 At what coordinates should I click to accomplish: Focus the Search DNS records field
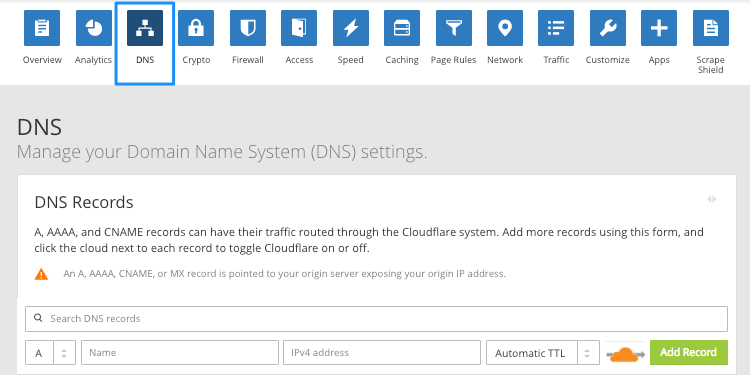click(376, 319)
